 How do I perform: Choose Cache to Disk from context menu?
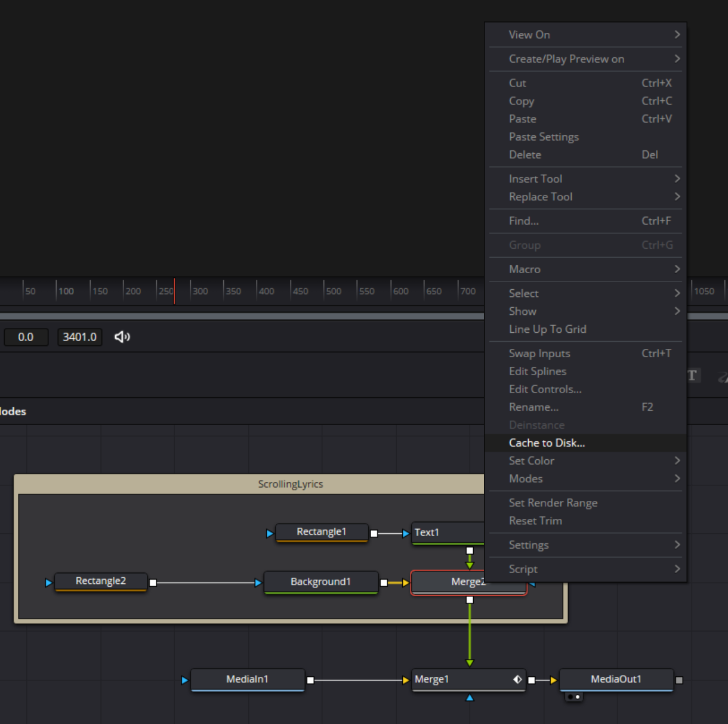pos(547,443)
